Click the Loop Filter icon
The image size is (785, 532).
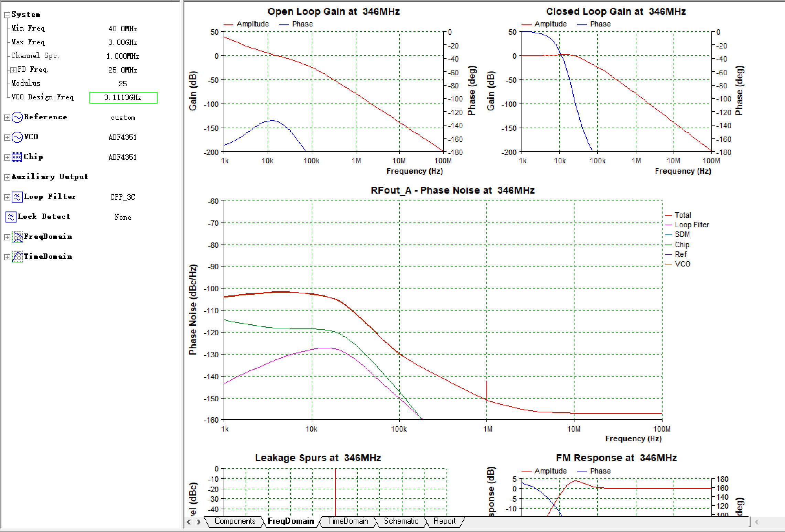(17, 197)
